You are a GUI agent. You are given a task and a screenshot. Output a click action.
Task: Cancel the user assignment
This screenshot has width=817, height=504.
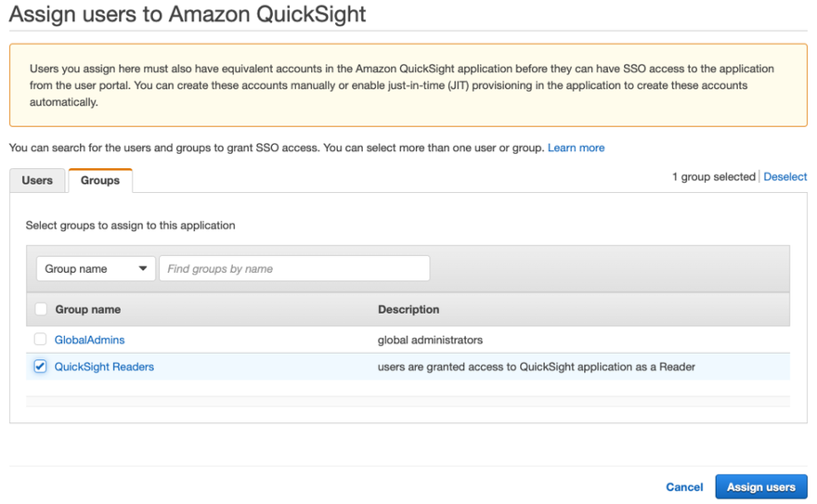click(684, 487)
